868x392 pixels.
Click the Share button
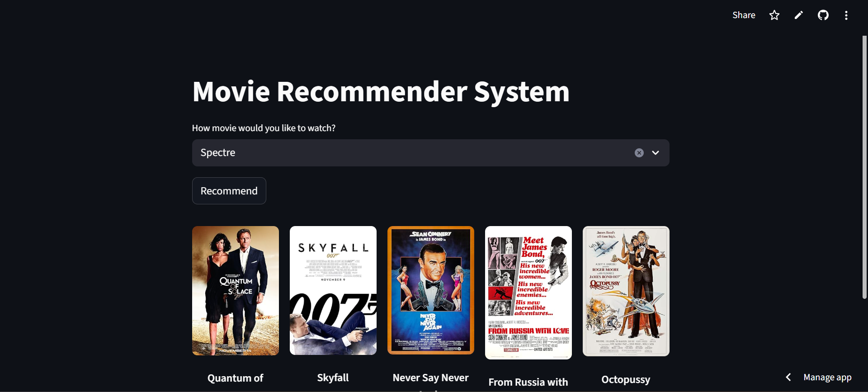(744, 15)
